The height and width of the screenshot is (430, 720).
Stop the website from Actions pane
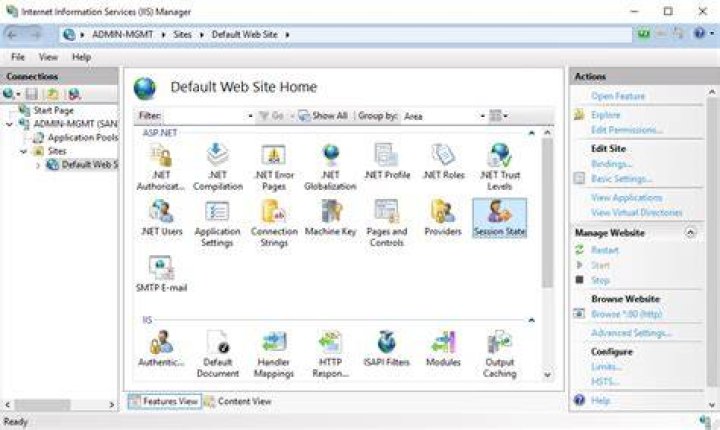(600, 280)
